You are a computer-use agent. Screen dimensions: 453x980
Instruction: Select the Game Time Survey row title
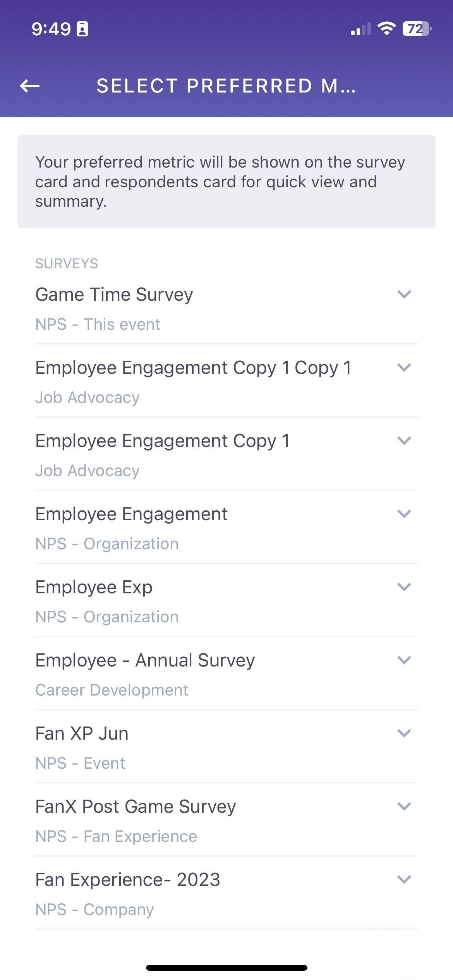point(114,295)
